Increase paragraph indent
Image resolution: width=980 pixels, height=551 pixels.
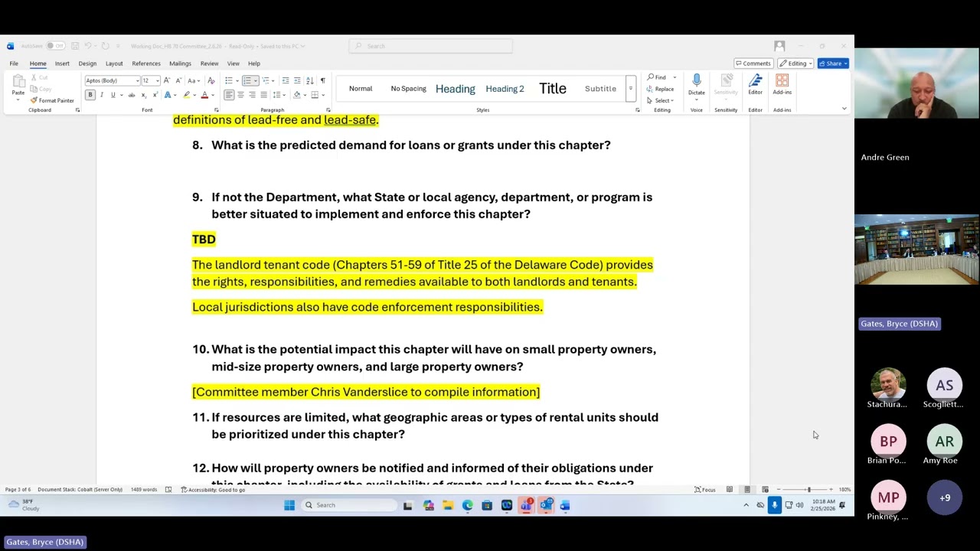pos(297,80)
